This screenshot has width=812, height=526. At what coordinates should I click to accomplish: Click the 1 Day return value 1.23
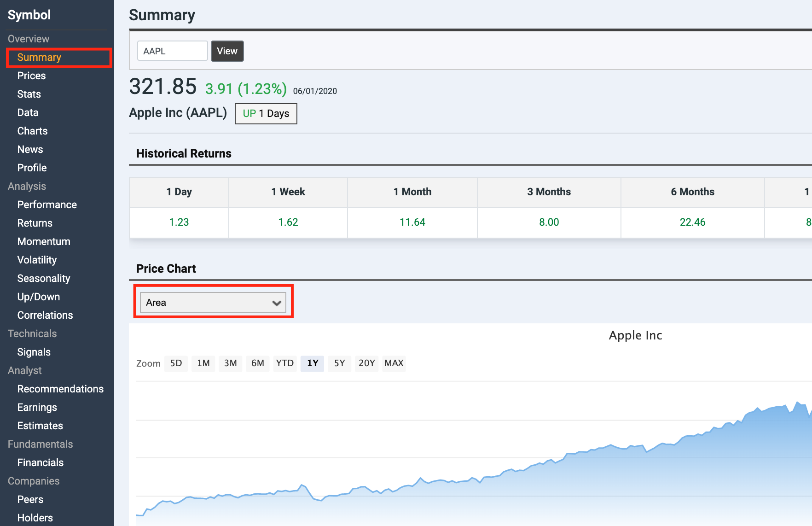[x=179, y=222]
